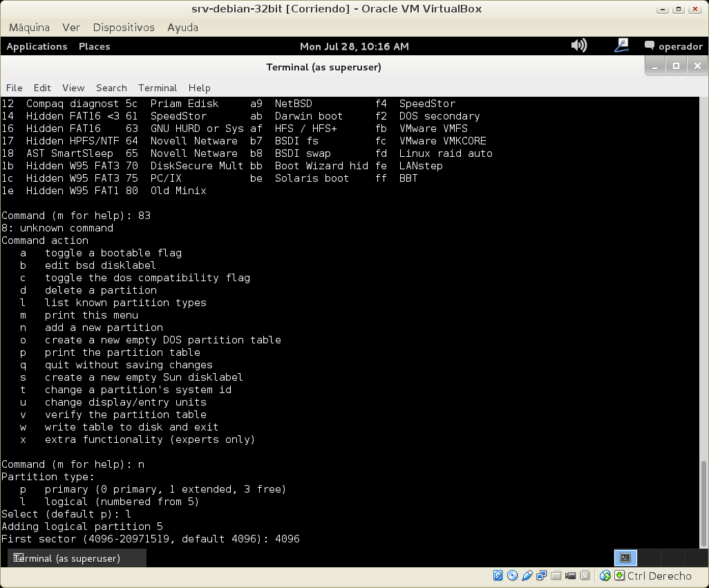Open the VirtualBox Máquina menu
Viewport: 709px width, 588px height.
coord(29,28)
